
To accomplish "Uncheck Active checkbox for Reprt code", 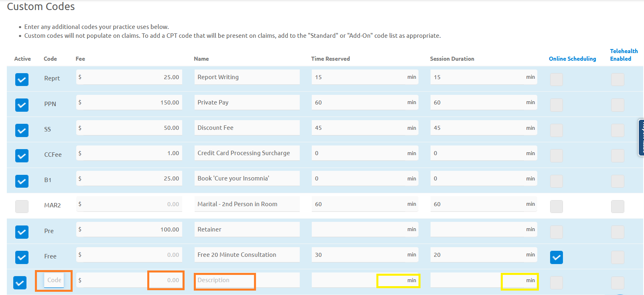I will [x=22, y=80].
